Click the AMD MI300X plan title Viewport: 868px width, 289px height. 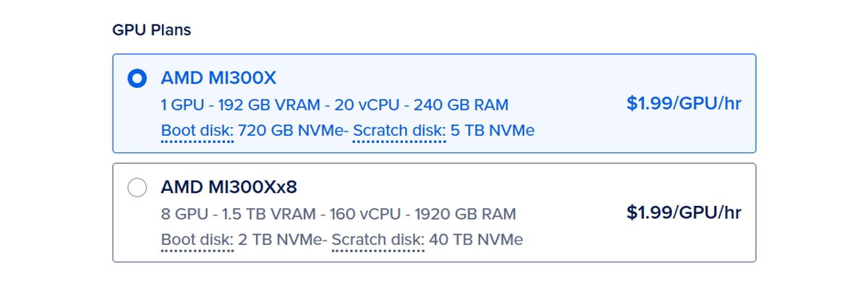tap(218, 78)
